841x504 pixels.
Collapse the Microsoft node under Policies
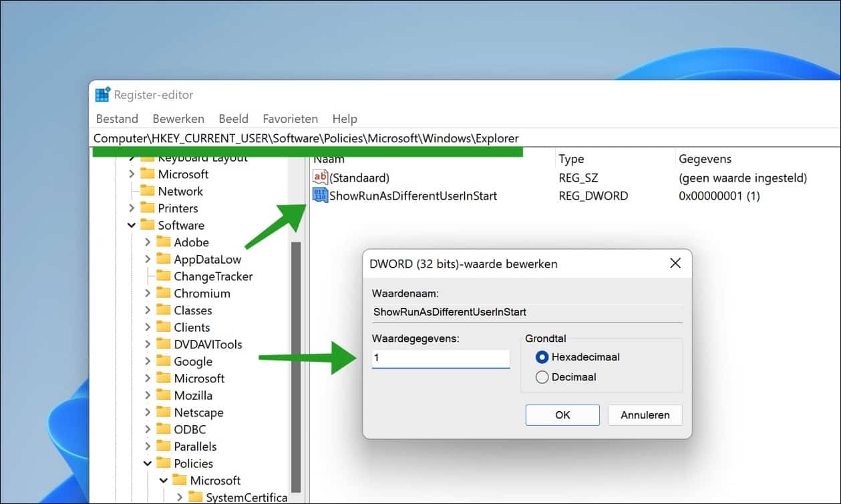pyautogui.click(x=164, y=481)
